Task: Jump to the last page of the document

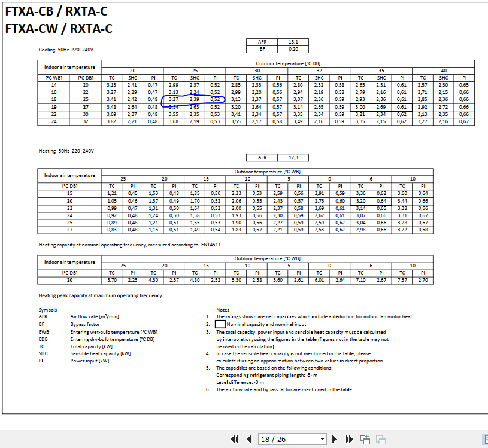Action: pyautogui.click(x=350, y=440)
